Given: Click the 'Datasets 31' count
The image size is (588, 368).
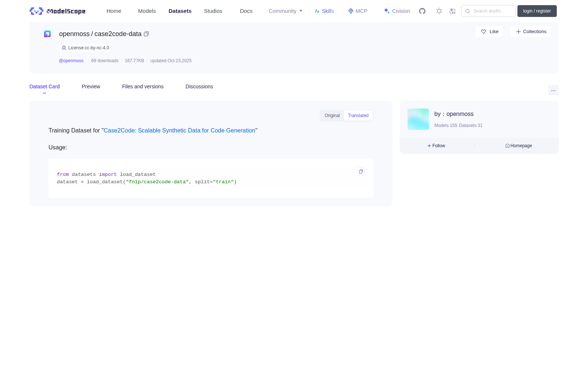Looking at the screenshot, I should (x=471, y=125).
